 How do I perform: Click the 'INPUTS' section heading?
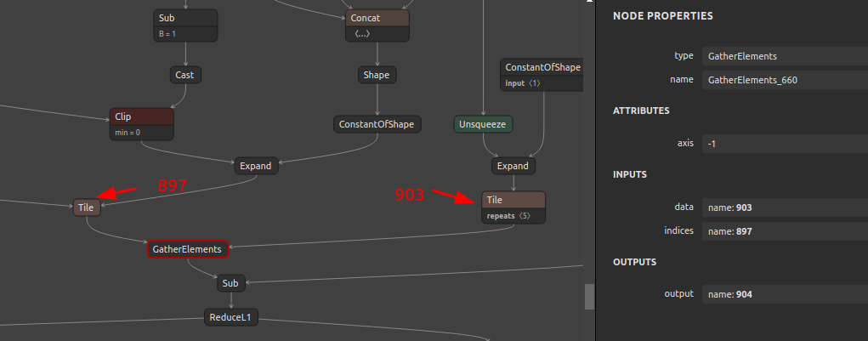click(x=630, y=174)
